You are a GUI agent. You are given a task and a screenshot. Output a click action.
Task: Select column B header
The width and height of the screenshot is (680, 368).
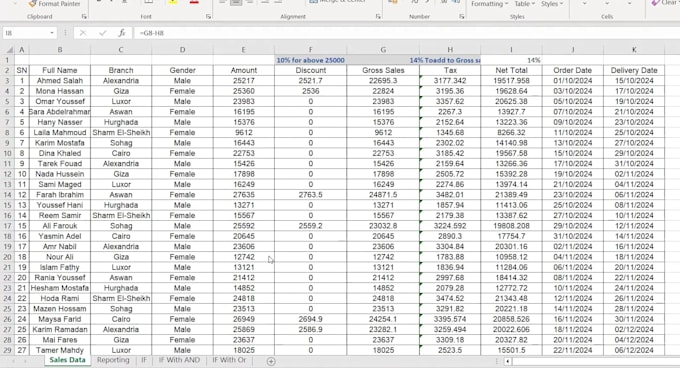tap(60, 50)
